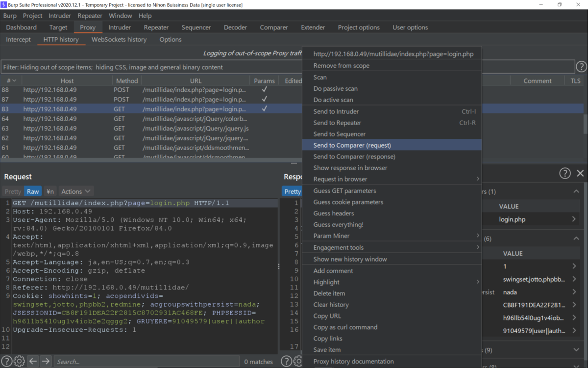Sort history by the Method column header

[127, 80]
